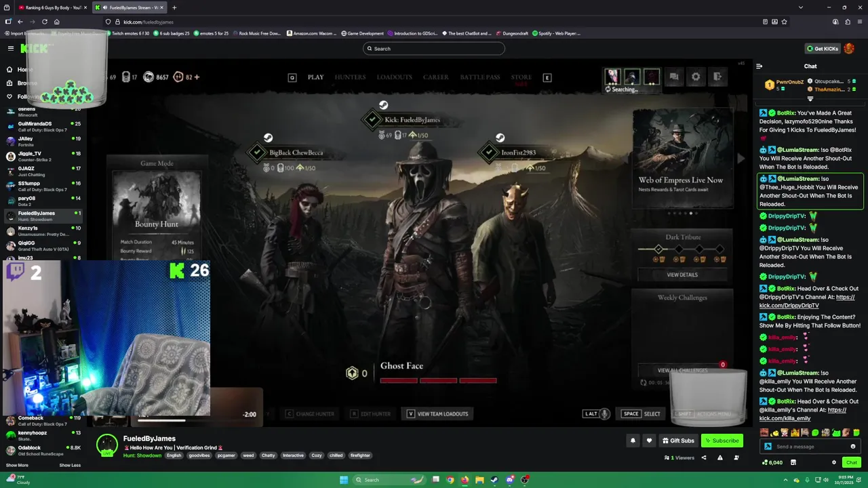Click inside the Send a message field
Viewport: 868px width, 488px height.
click(x=807, y=447)
